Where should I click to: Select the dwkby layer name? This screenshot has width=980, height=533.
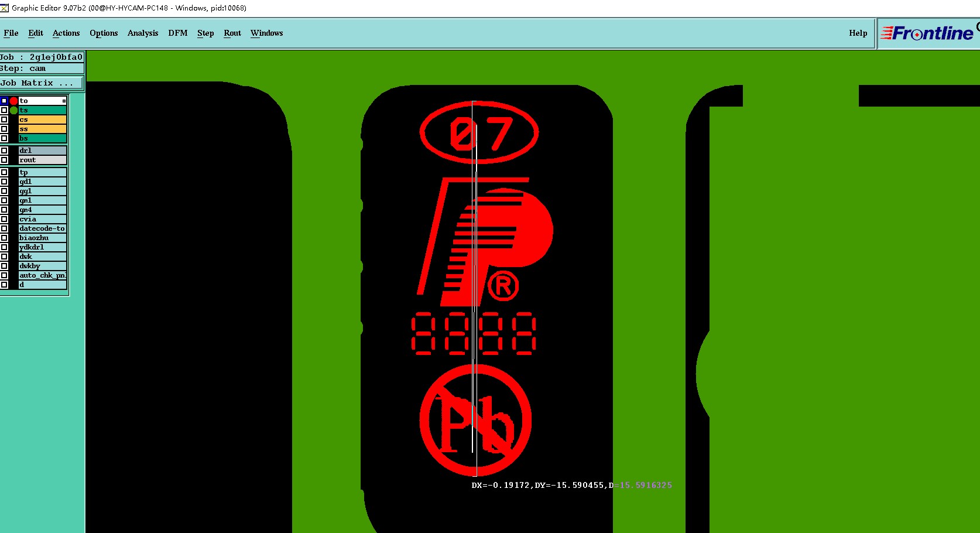click(42, 266)
